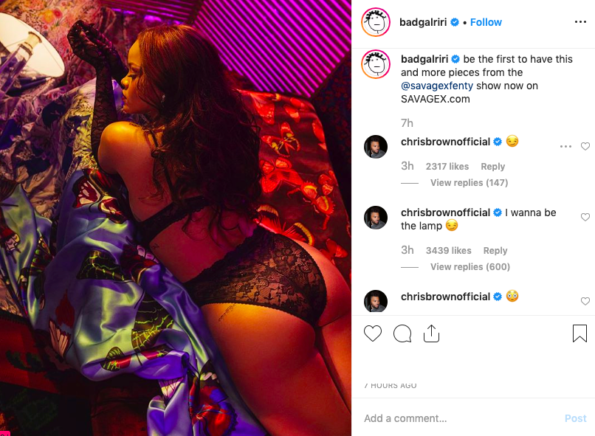Open the @savagexfenty mention link

coord(437,86)
